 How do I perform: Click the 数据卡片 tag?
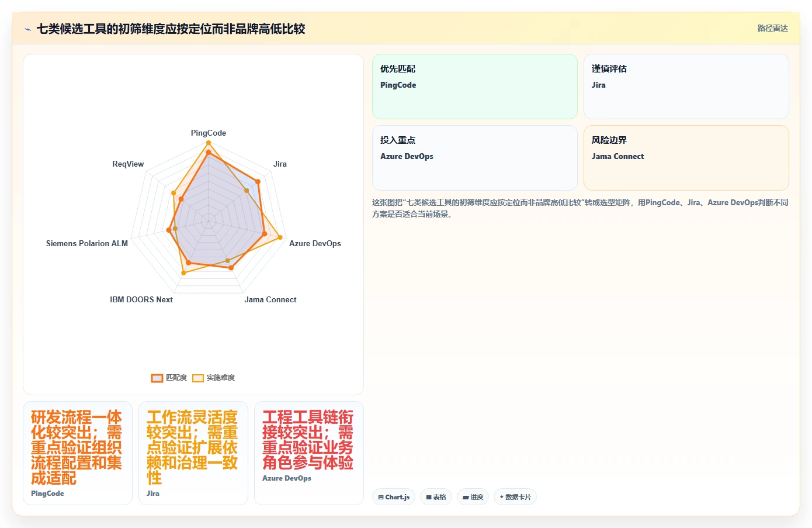pyautogui.click(x=515, y=497)
